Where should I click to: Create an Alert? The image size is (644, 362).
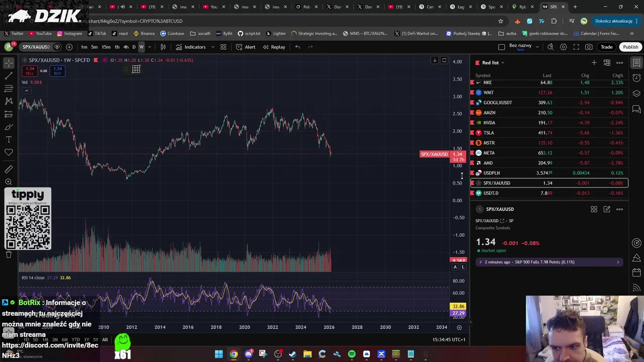click(246, 47)
